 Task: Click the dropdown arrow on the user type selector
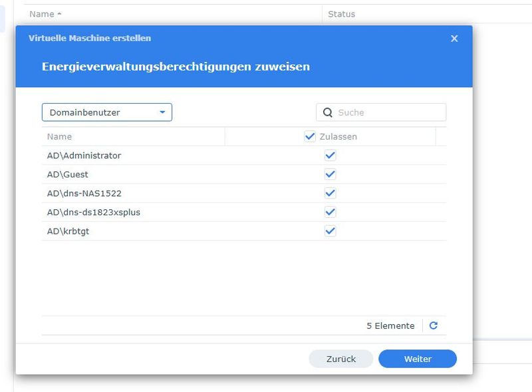162,112
